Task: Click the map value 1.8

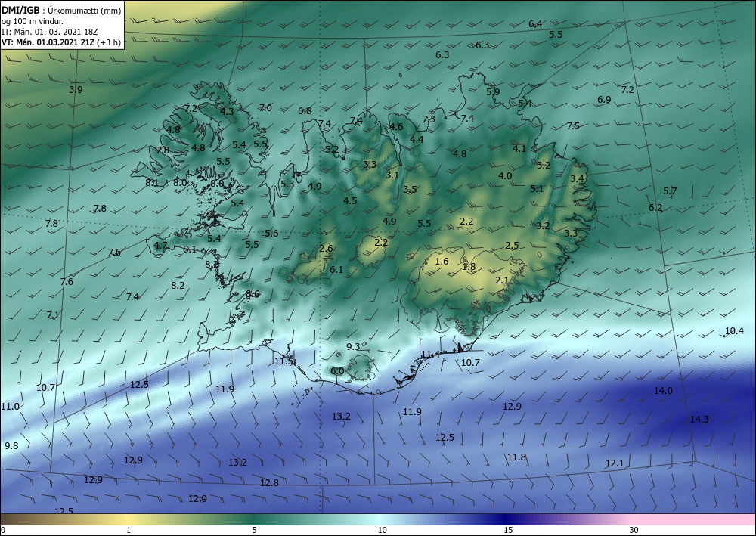Action: [469, 267]
